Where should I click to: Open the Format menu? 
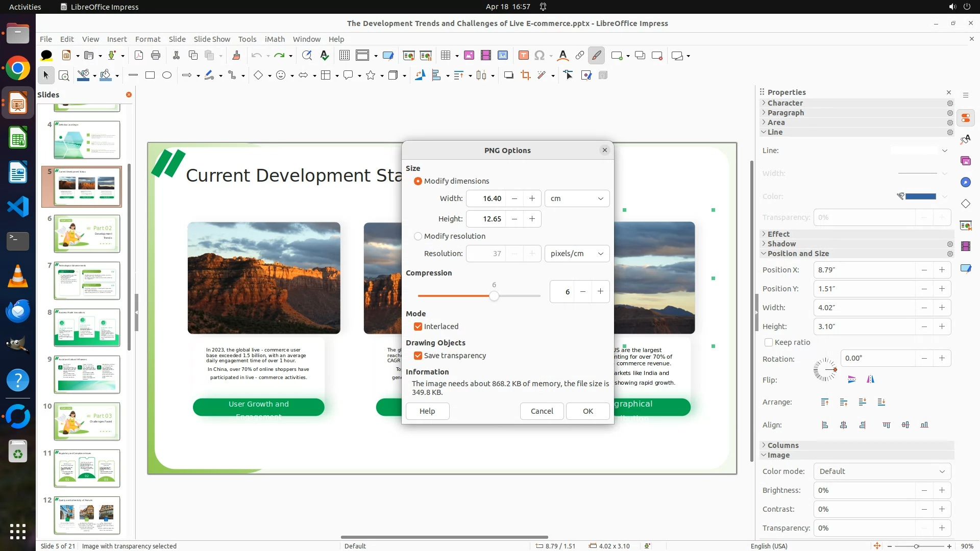[x=148, y=39]
